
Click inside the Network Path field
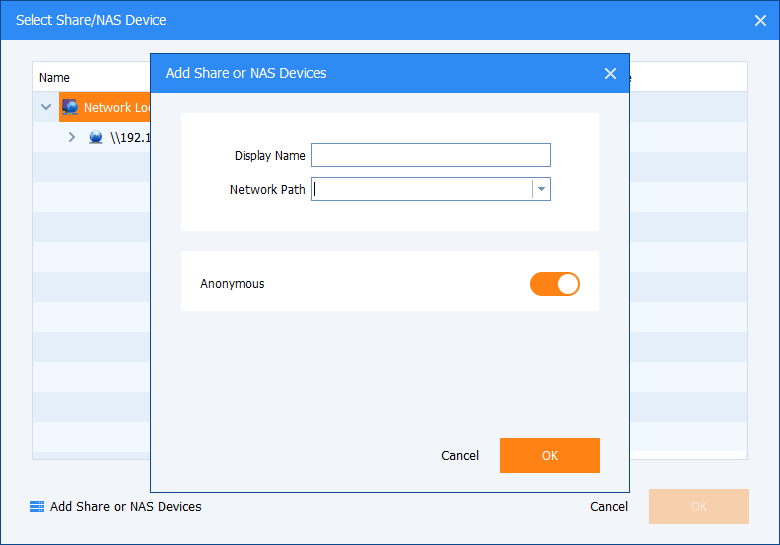point(420,189)
